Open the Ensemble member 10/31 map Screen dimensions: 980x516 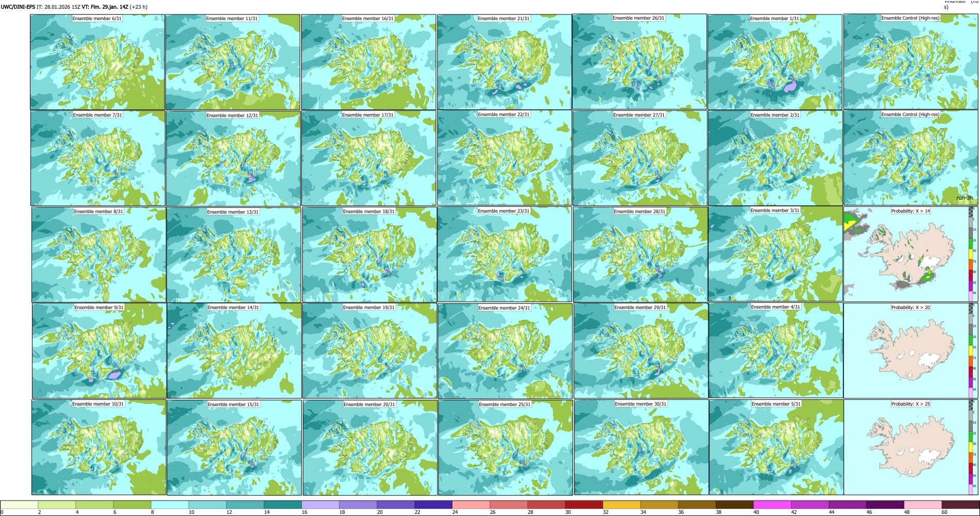(99, 447)
